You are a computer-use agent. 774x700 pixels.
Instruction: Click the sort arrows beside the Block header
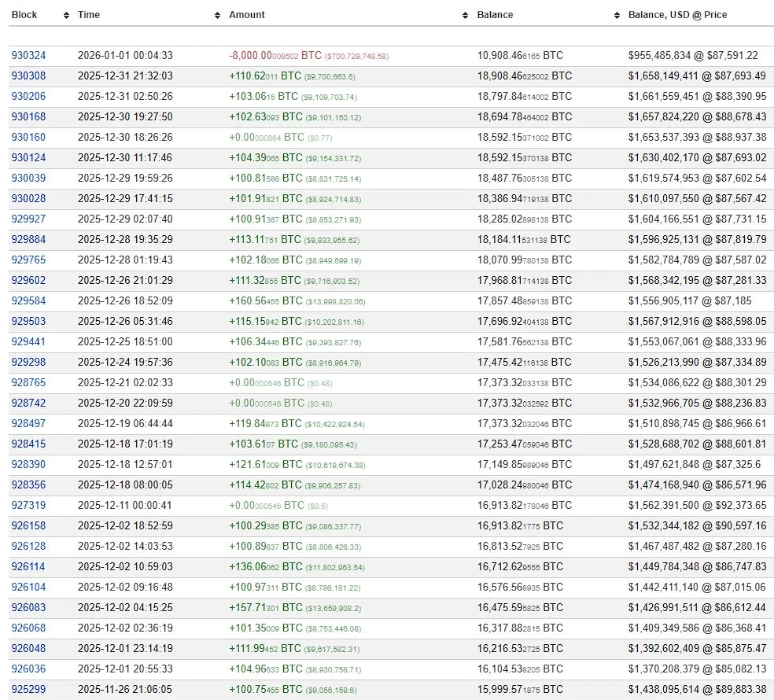(65, 14)
